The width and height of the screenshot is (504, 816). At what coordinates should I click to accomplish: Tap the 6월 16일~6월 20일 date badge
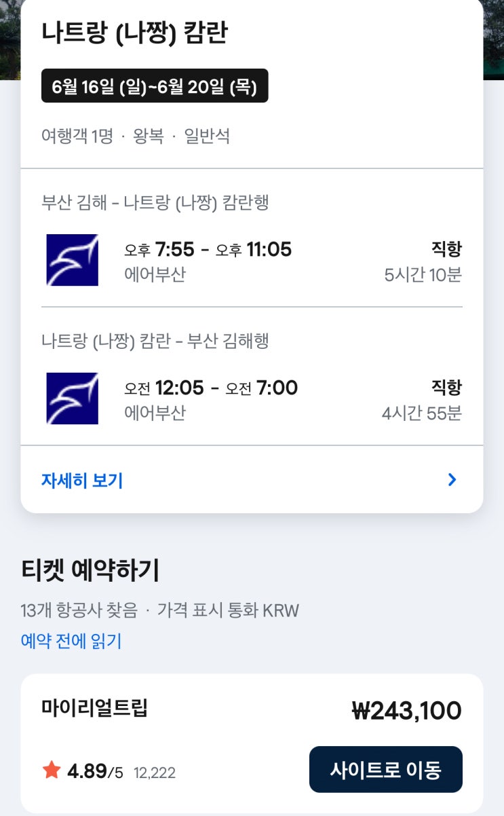click(155, 86)
